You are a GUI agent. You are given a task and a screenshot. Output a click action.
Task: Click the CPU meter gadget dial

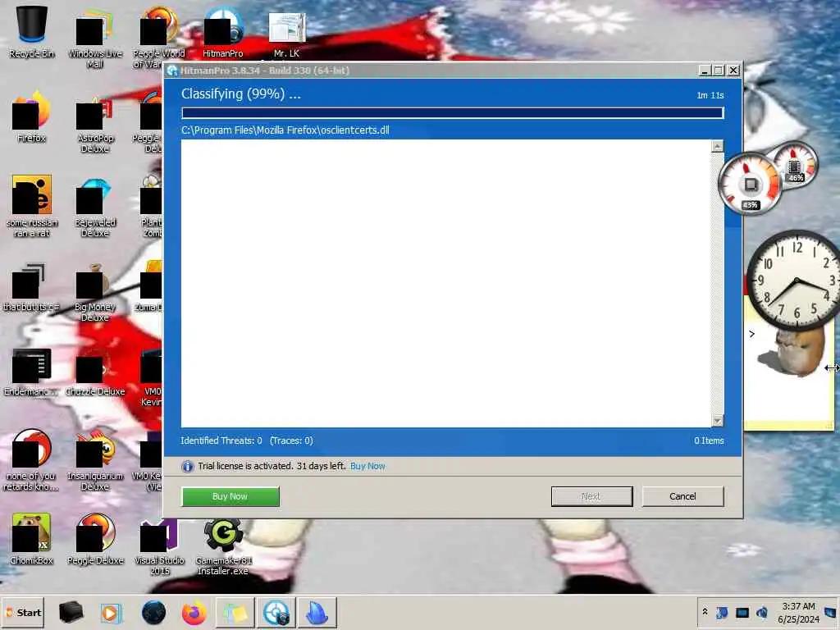[750, 183]
